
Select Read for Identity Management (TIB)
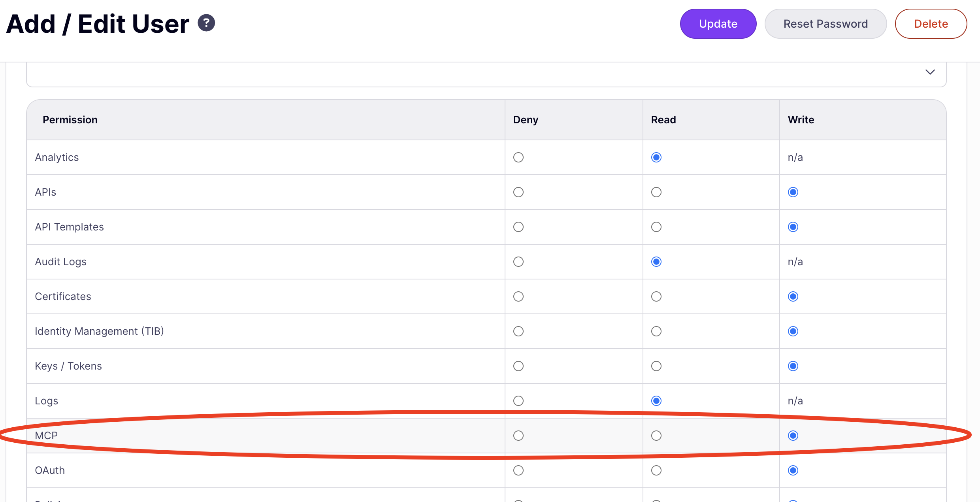tap(656, 331)
